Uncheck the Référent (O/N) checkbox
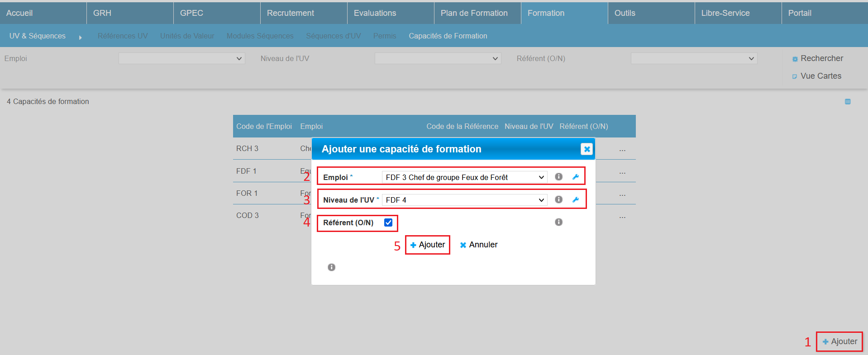 [388, 222]
